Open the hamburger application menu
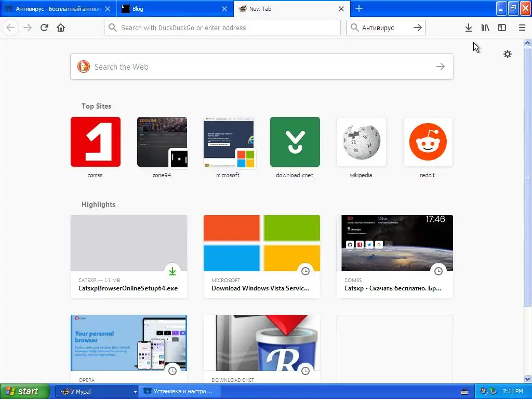This screenshot has width=532, height=399. [522, 28]
